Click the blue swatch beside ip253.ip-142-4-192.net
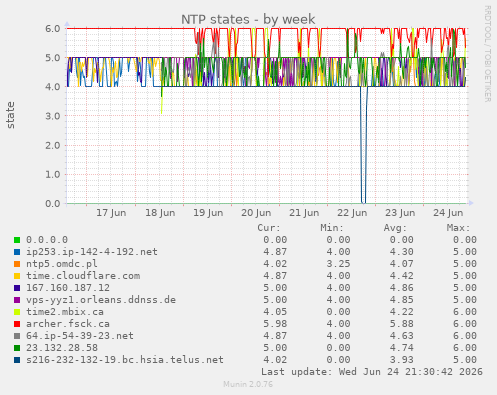Screen dimensions: 497x395 point(17,252)
